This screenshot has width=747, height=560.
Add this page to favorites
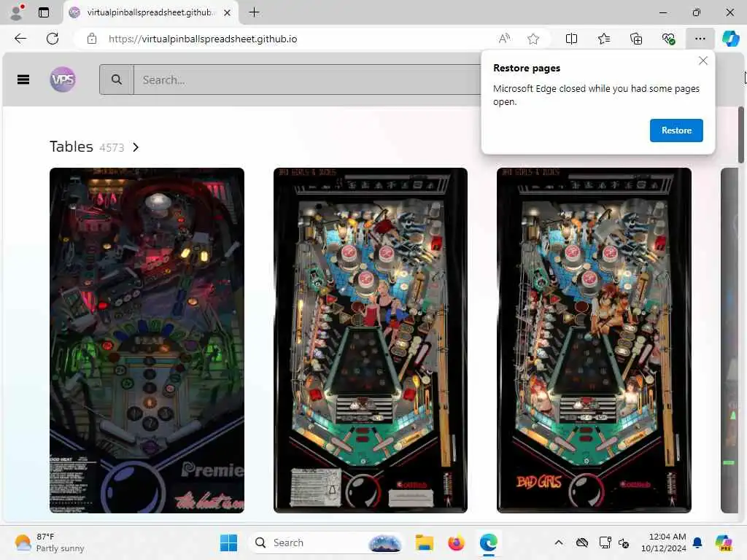tap(533, 39)
